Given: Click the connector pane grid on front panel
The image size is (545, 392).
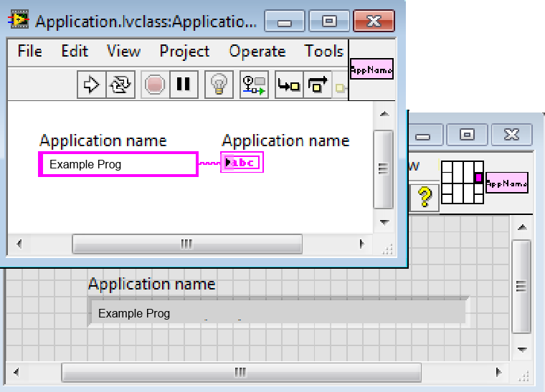Looking at the screenshot, I should [x=461, y=182].
